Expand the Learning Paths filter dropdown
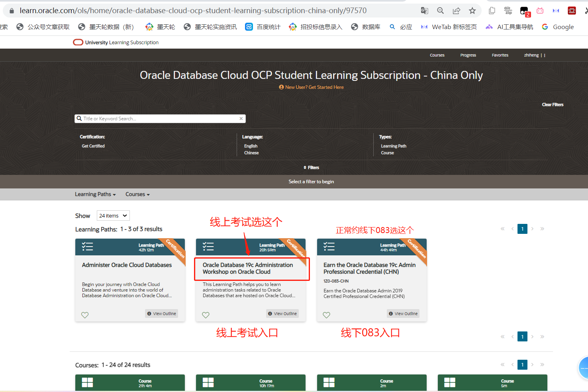Screen dimensions: 588x392 pyautogui.click(x=95, y=194)
